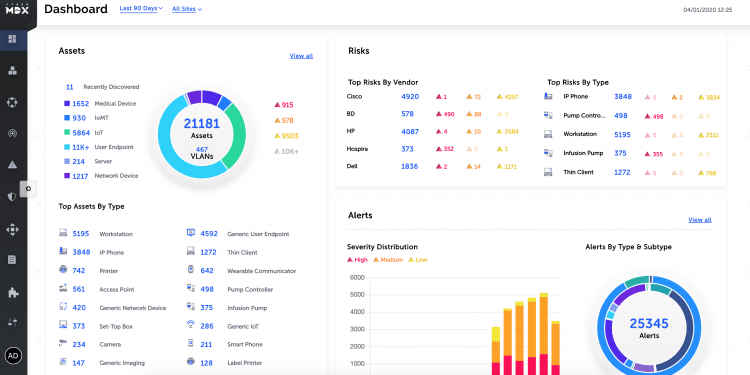This screenshot has height=375, width=750.
Task: Toggle the Medium severity legend item
Action: [x=386, y=260]
